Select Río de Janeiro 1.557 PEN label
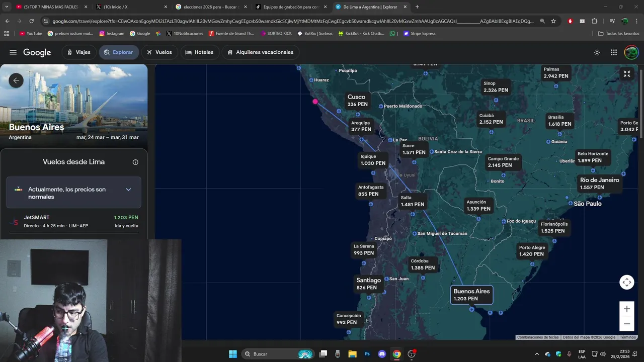 599,184
